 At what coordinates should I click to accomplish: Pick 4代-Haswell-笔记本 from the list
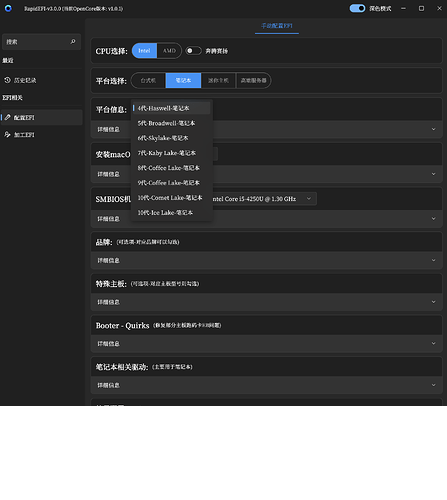[x=172, y=108]
